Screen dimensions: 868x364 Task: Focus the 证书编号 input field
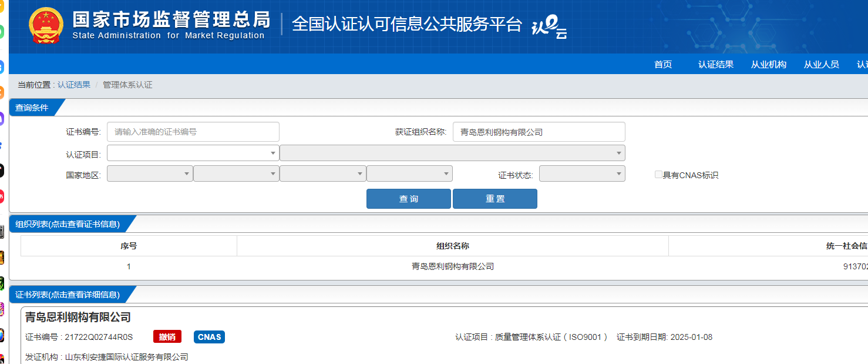click(x=193, y=132)
